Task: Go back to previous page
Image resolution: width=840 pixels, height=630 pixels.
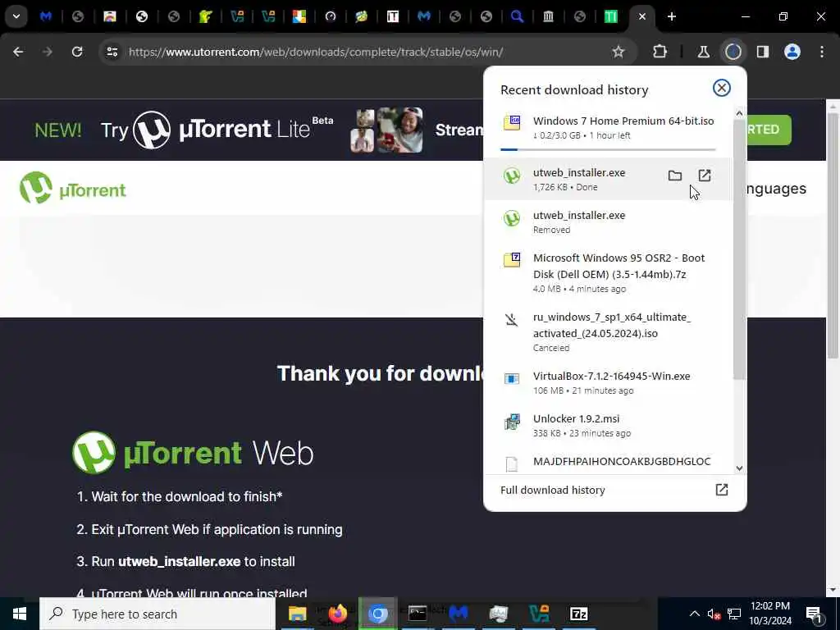Action: coord(18,52)
